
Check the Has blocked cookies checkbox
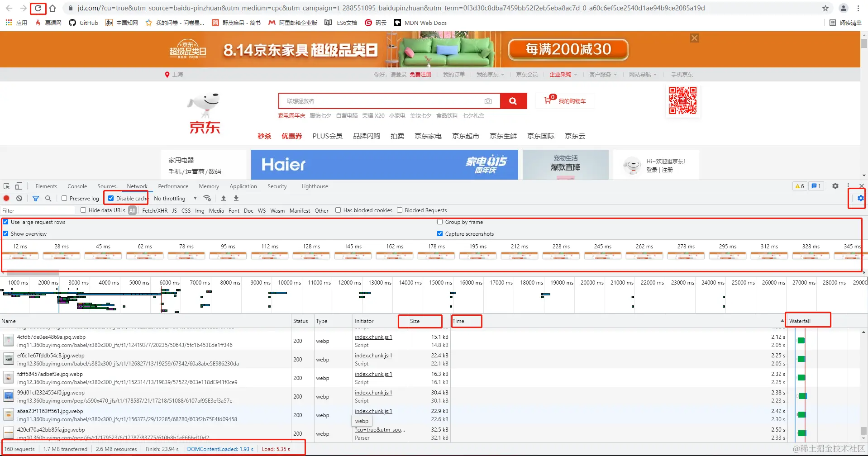(x=338, y=210)
